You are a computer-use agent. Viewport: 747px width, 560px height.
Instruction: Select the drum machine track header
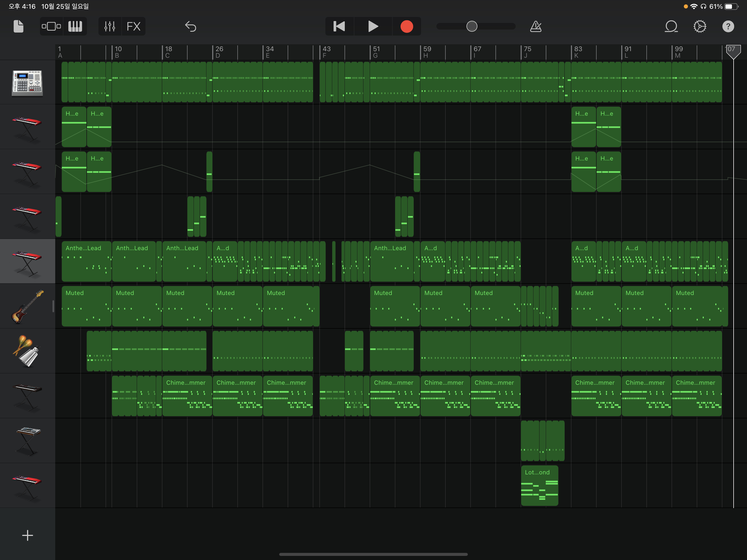[x=27, y=82]
